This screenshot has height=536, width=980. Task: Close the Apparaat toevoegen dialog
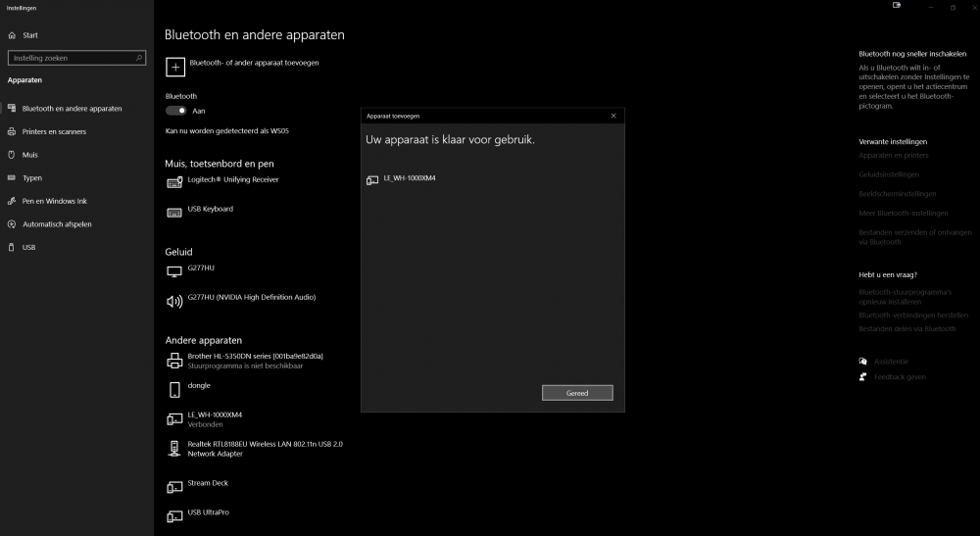pyautogui.click(x=613, y=116)
